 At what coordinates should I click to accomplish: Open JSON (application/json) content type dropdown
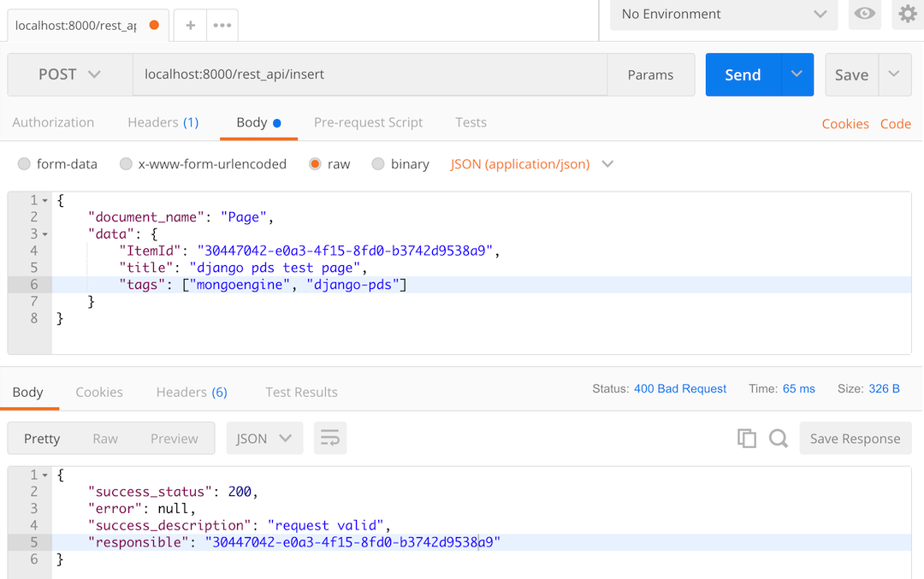click(x=531, y=164)
